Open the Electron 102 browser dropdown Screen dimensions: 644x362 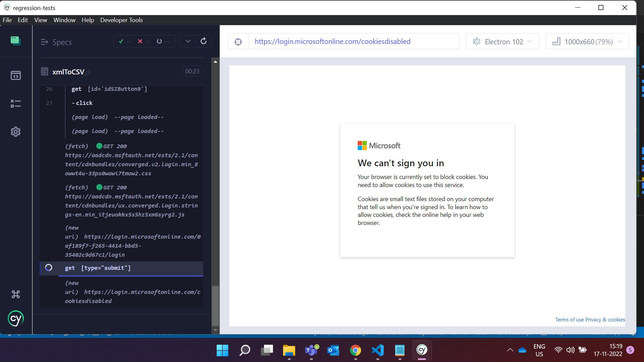pos(502,42)
